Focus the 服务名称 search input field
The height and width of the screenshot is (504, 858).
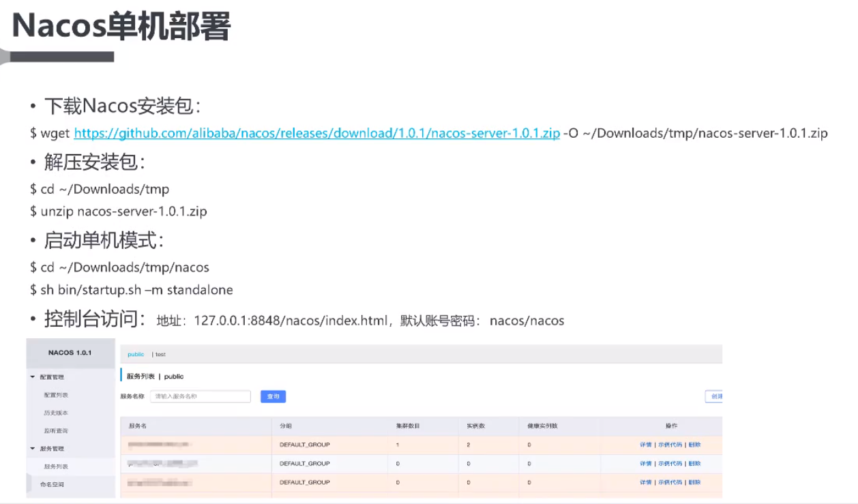pos(201,396)
